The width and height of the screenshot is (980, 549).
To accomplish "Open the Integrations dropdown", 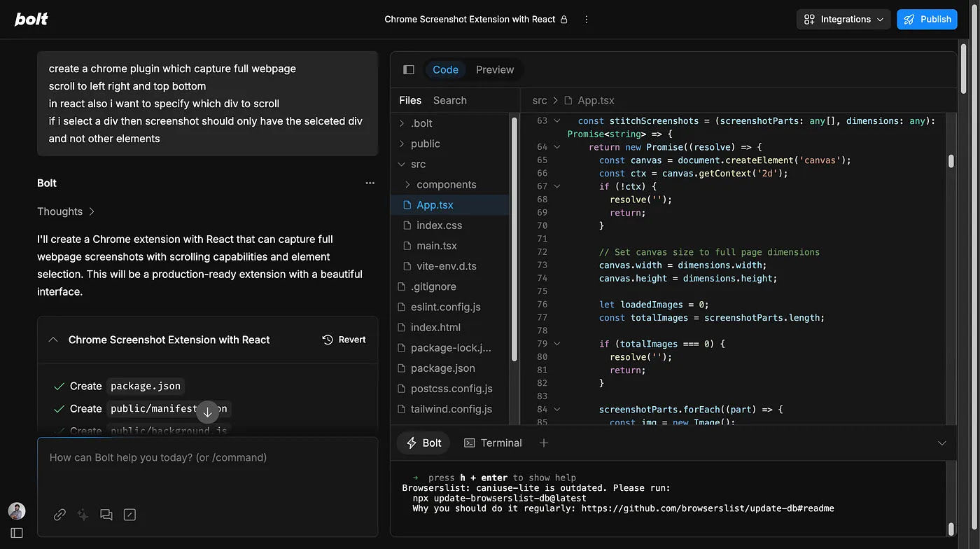I will (843, 20).
